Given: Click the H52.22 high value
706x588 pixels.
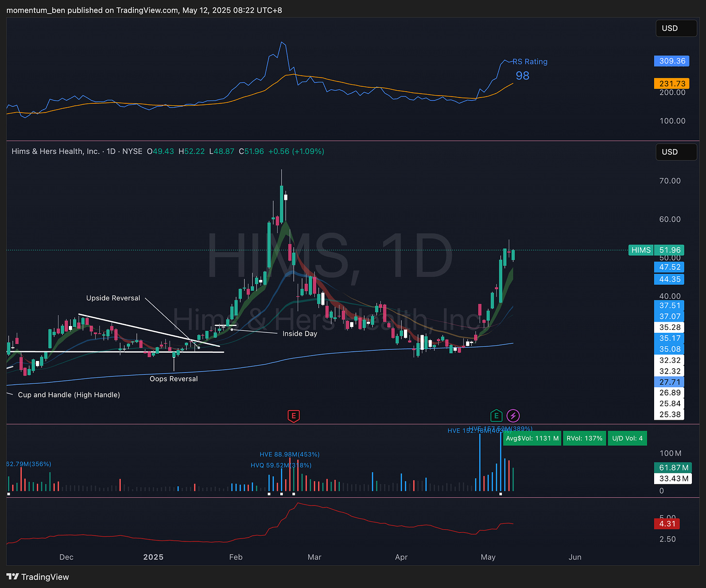Looking at the screenshot, I should point(192,151).
